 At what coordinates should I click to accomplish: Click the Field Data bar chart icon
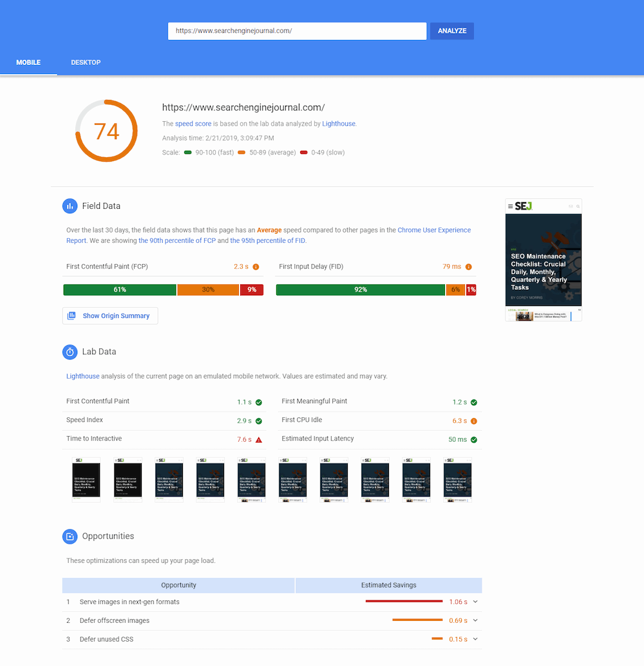click(x=70, y=206)
